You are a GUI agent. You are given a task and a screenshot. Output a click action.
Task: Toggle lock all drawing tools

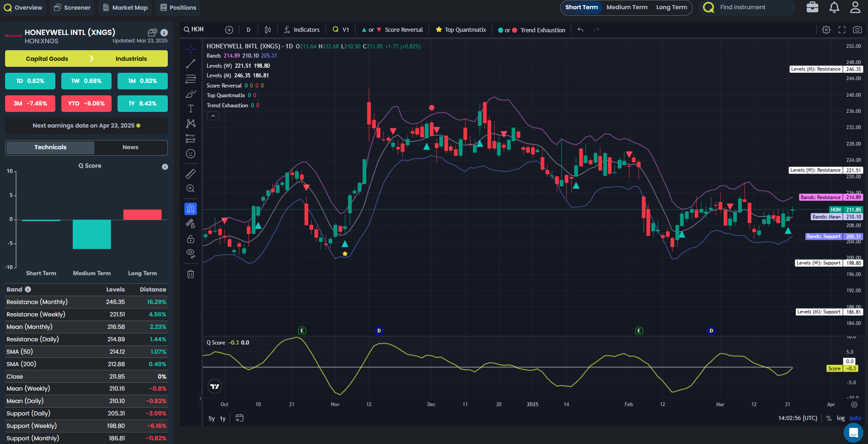(x=190, y=239)
